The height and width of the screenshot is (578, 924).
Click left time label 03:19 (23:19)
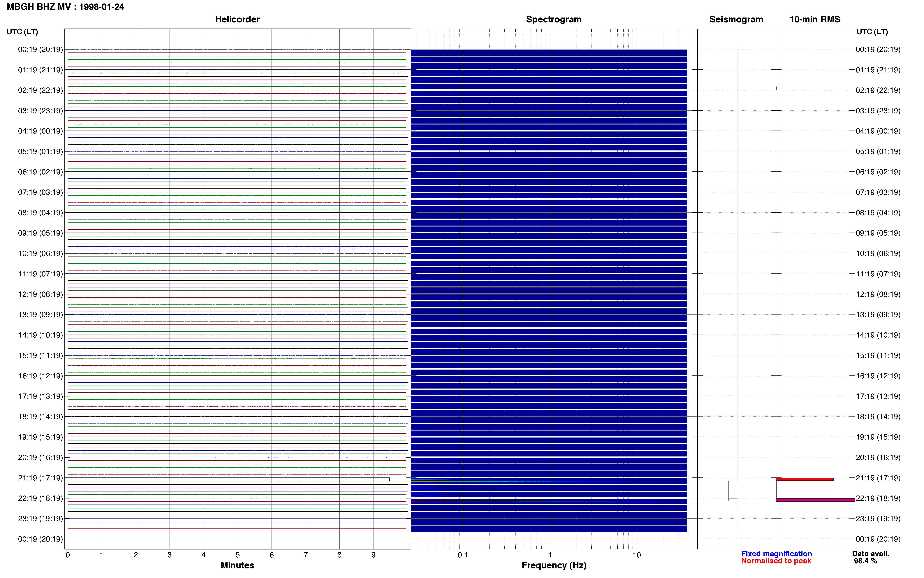(41, 111)
